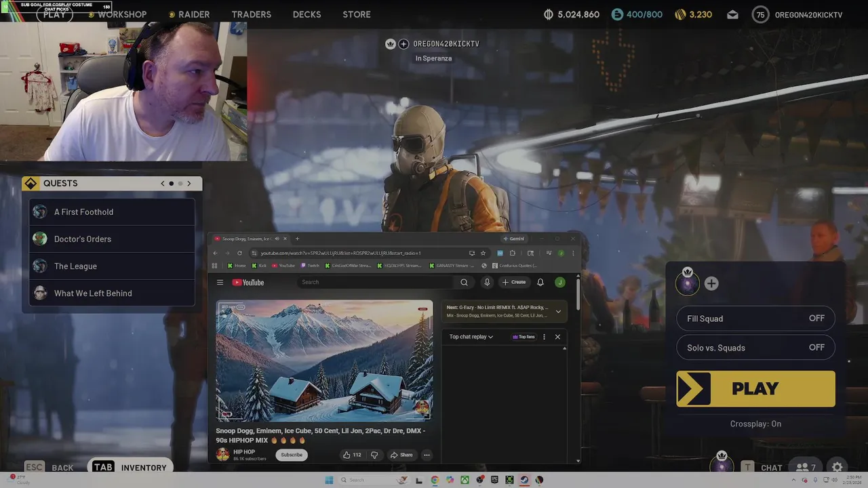Screen dimensions: 868x488
Task: Click the YouTube search magnifier button
Action: tap(464, 282)
